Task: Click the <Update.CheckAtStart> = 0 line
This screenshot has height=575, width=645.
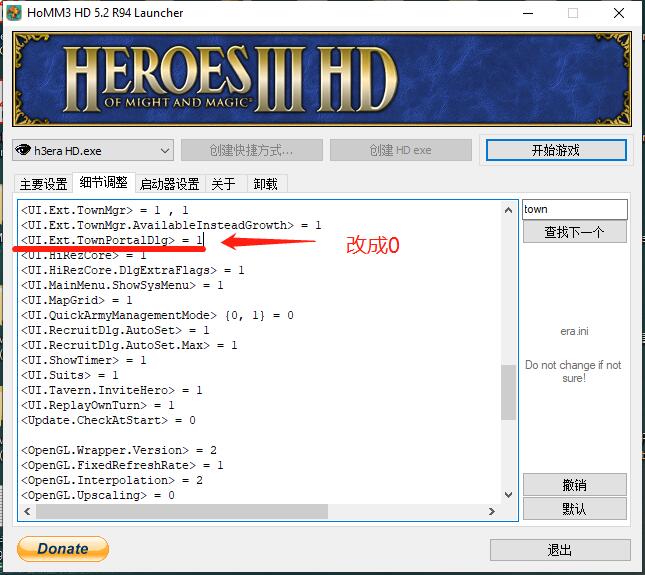Action: 108,420
